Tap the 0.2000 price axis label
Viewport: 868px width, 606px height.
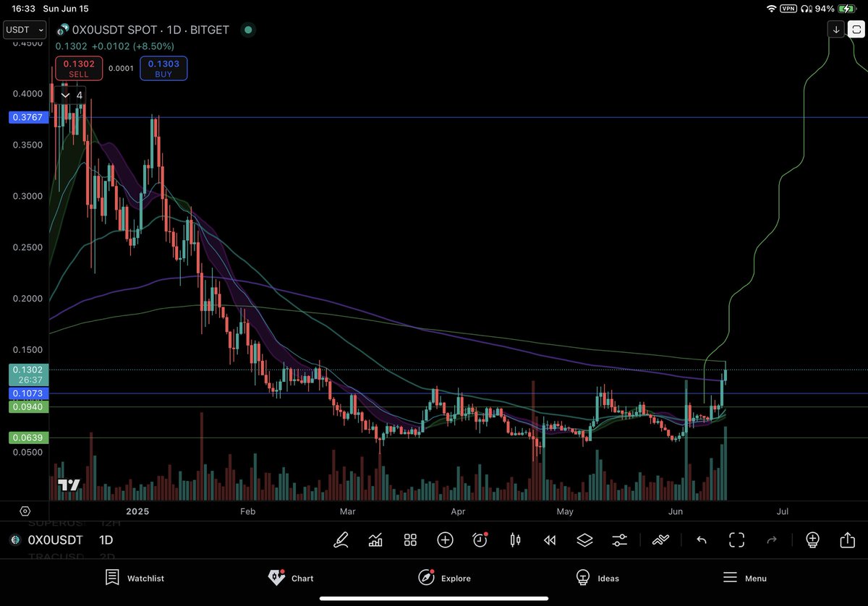point(26,298)
